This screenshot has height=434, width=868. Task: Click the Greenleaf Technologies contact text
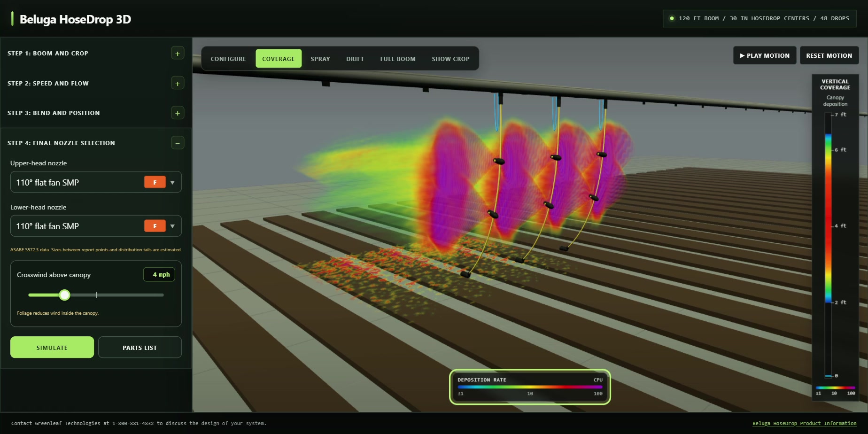coord(139,424)
